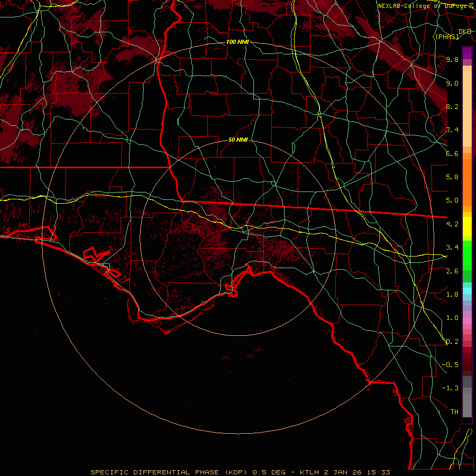The width and height of the screenshot is (476, 476).
Task: Click the 7.4 value on the color scale
Action: [452, 130]
